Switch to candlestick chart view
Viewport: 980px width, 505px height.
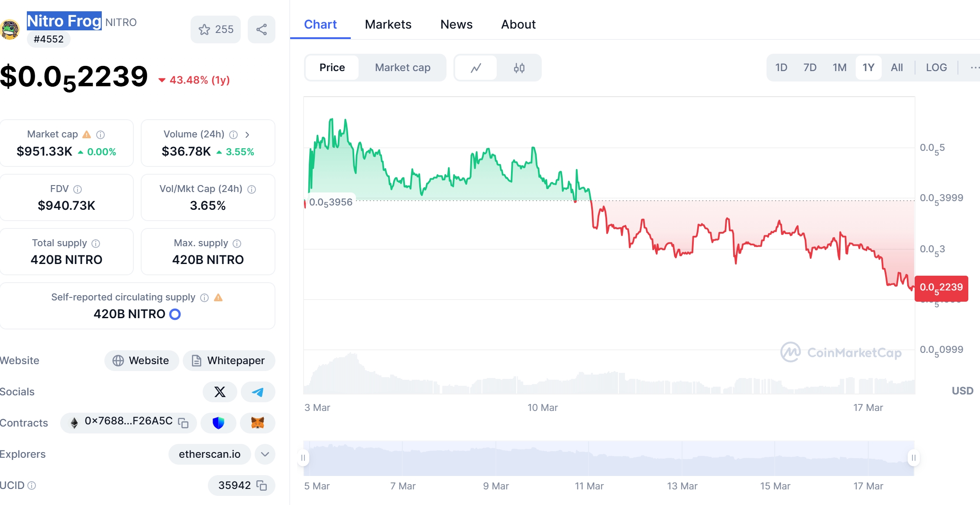click(519, 68)
